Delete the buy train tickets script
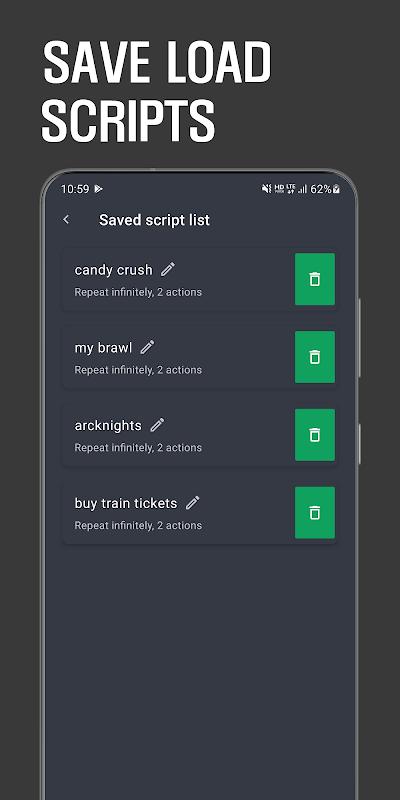Image resolution: width=400 pixels, height=800 pixels. tap(315, 513)
